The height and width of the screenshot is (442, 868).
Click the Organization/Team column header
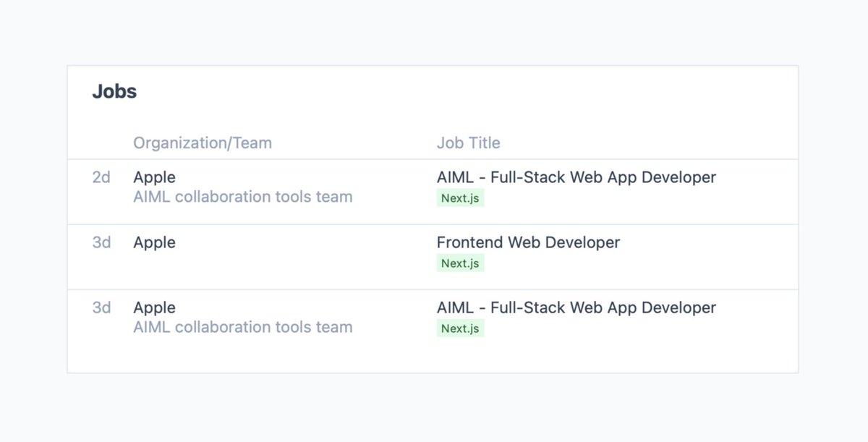203,143
